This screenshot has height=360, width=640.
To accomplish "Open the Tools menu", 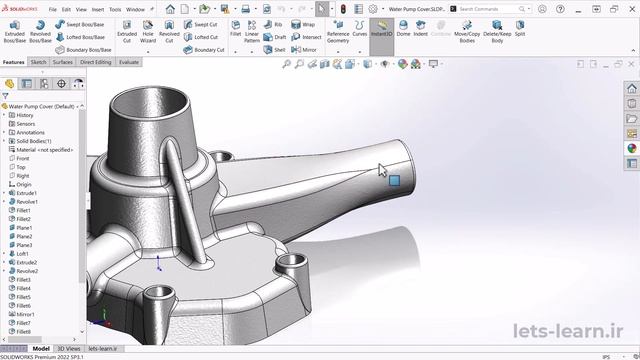I will (115, 9).
